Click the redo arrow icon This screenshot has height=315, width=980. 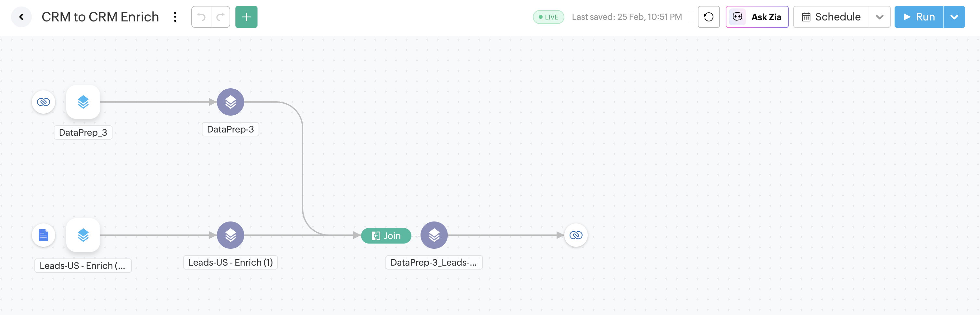[220, 17]
